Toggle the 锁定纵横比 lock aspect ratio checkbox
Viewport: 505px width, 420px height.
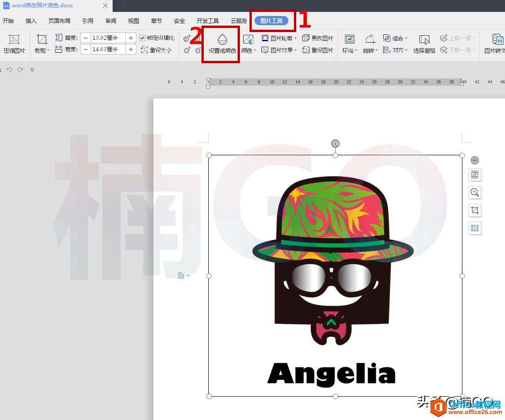click(143, 38)
